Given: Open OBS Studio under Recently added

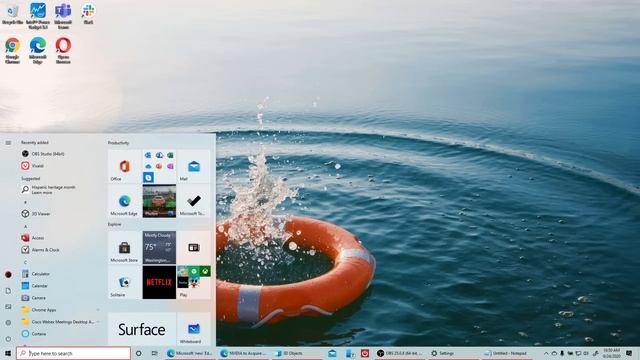Looking at the screenshot, I should 43,154.
